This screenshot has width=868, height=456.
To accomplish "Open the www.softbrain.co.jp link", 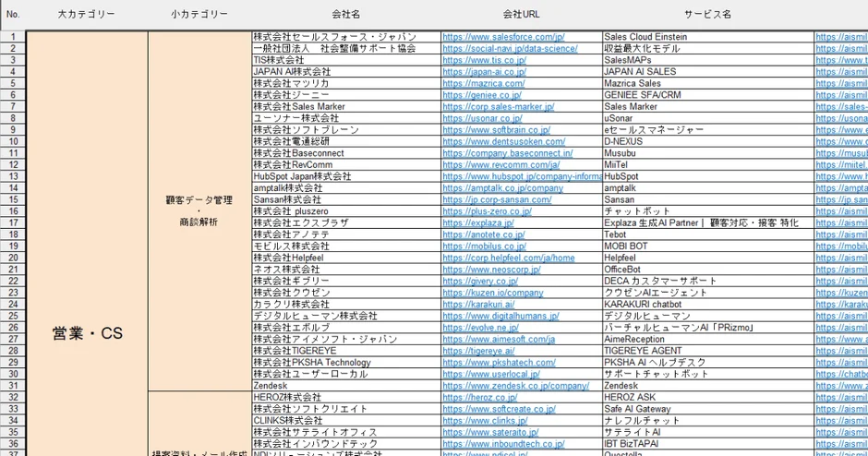I will 496,130.
